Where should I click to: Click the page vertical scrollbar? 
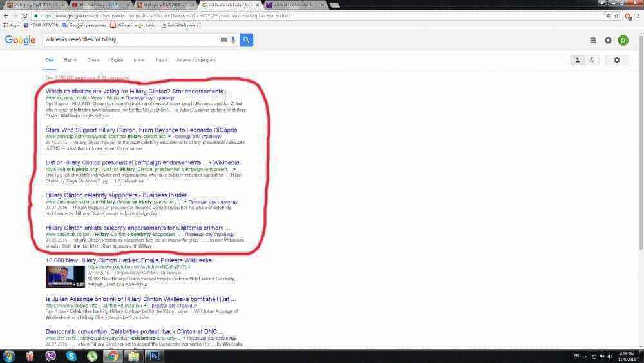coord(641,142)
